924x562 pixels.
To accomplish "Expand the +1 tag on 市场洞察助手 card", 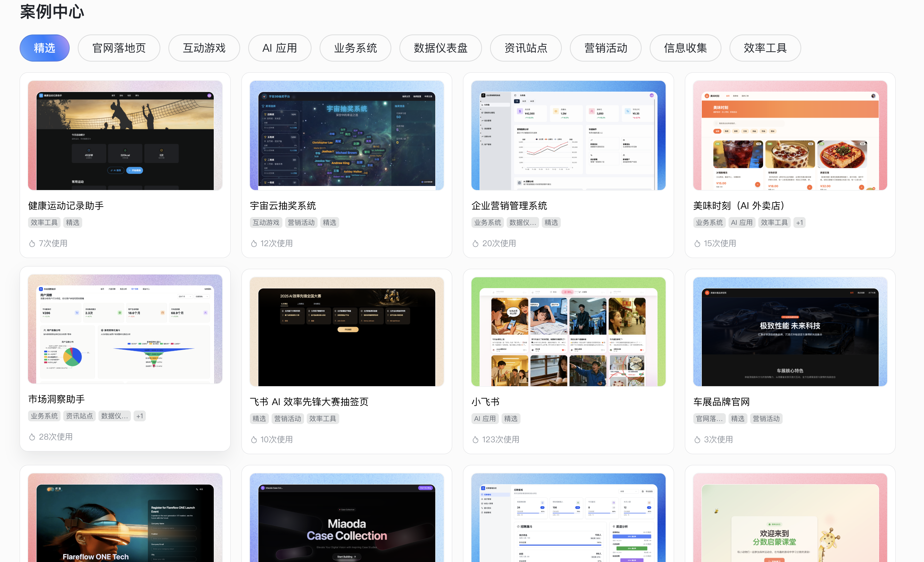I will click(139, 416).
